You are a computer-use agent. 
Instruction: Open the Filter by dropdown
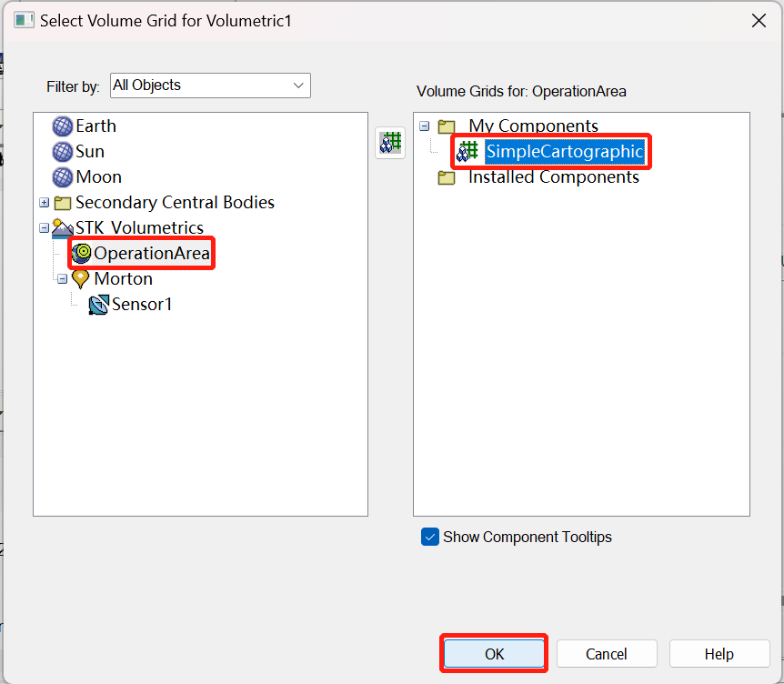tap(210, 85)
